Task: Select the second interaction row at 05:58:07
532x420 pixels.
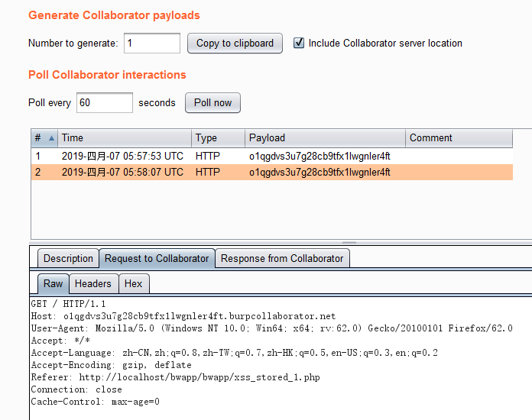Action: [229, 173]
